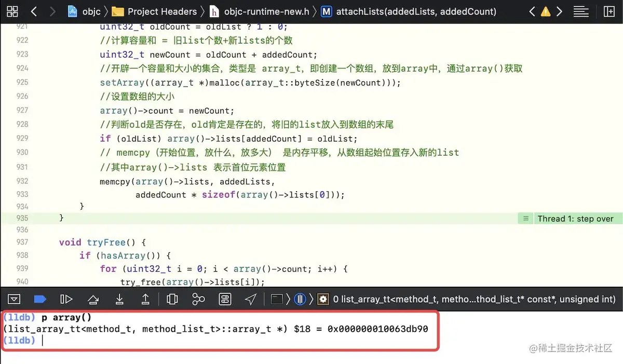
Task: Step out of the function
Action: click(x=146, y=299)
